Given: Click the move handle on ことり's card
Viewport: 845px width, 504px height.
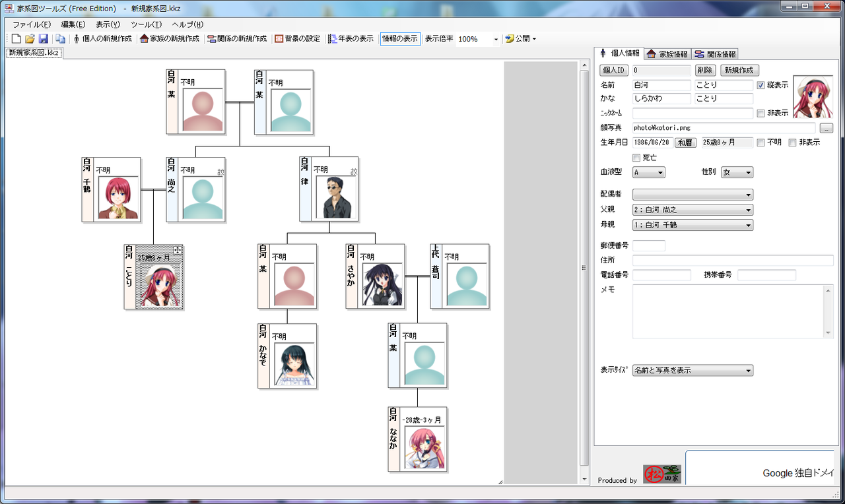Looking at the screenshot, I should [178, 250].
